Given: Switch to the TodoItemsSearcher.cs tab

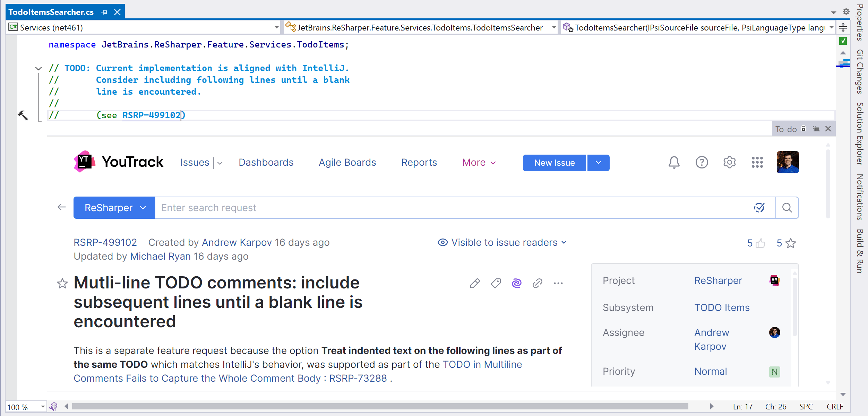Looking at the screenshot, I should (51, 12).
